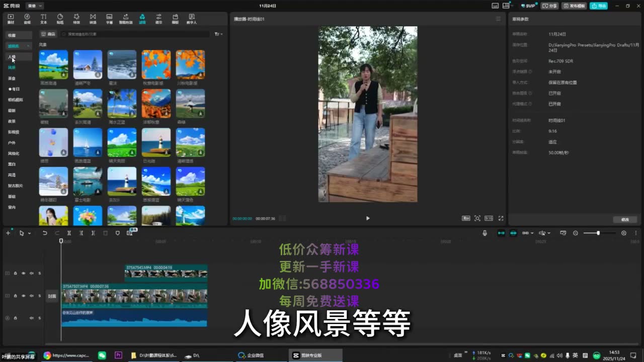Image resolution: width=644 pixels, height=362 pixels.
Task: Open the smart caption tool icon
Action: (130, 233)
